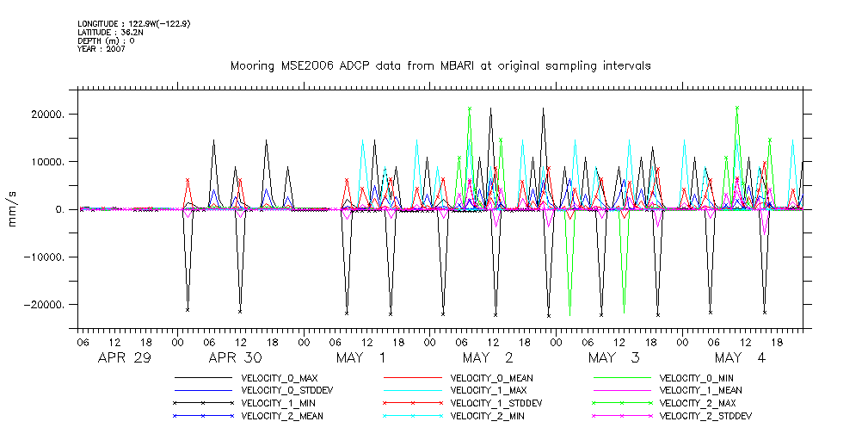Click the APR 29 date label

point(125,357)
